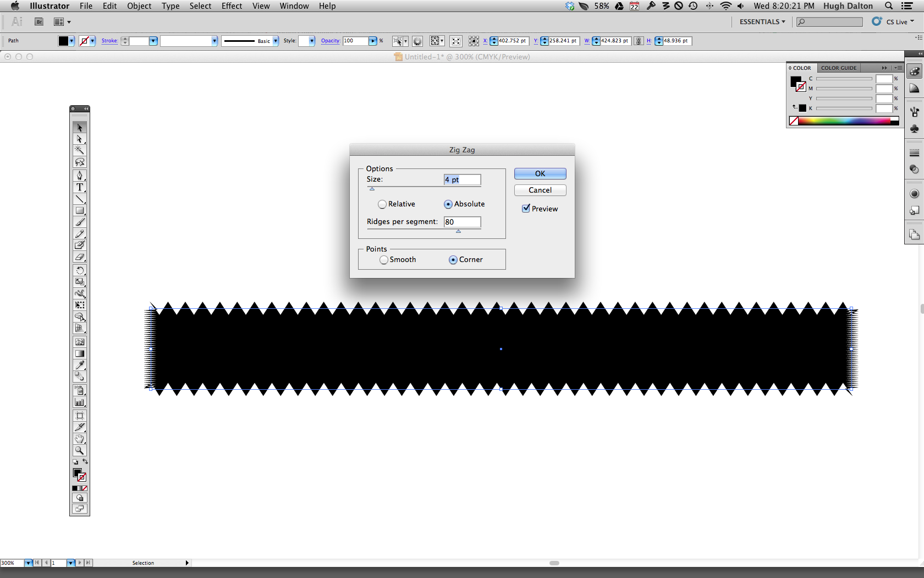Swap fill and stroke in toolbox
The image size is (924, 578).
click(85, 461)
